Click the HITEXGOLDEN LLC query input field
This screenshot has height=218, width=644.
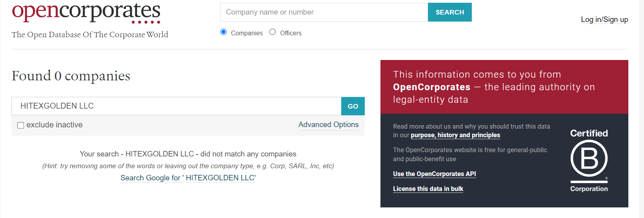pos(176,106)
